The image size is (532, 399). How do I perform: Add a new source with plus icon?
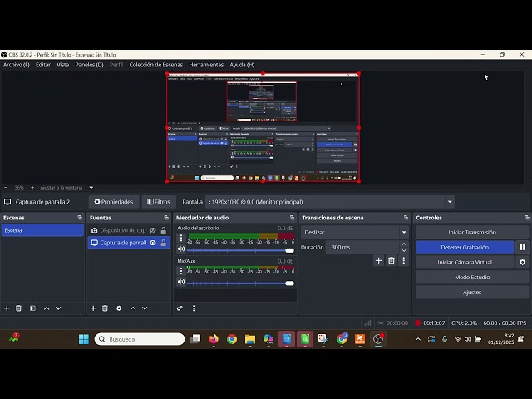point(93,308)
